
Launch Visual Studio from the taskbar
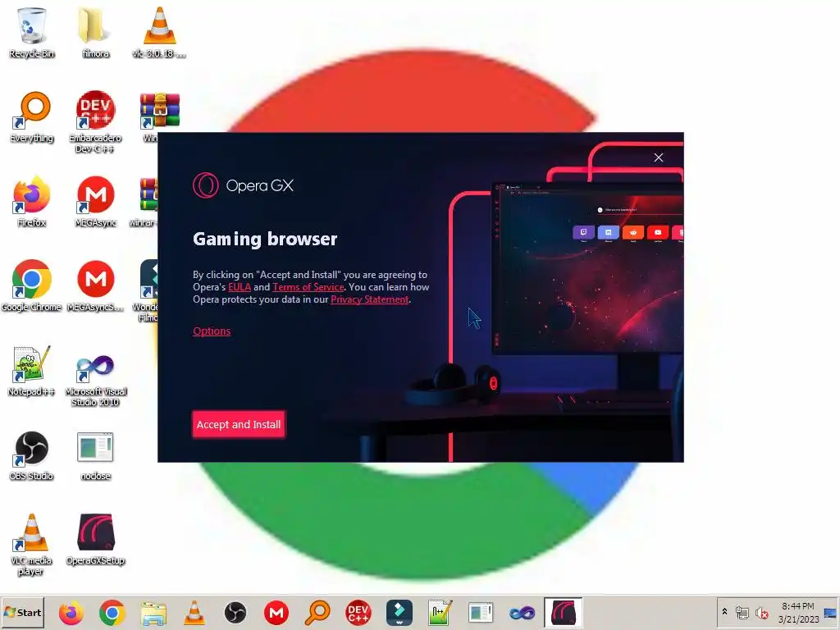coord(522,612)
